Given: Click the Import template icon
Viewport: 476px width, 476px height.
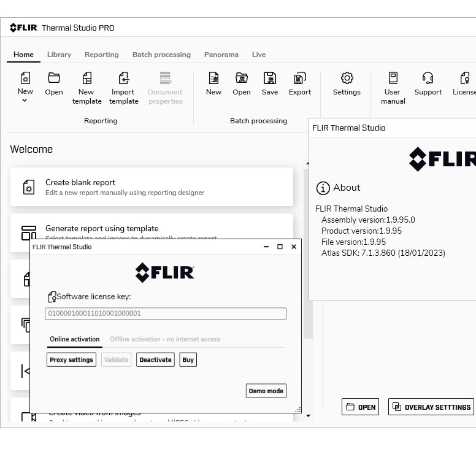Looking at the screenshot, I should (x=124, y=78).
